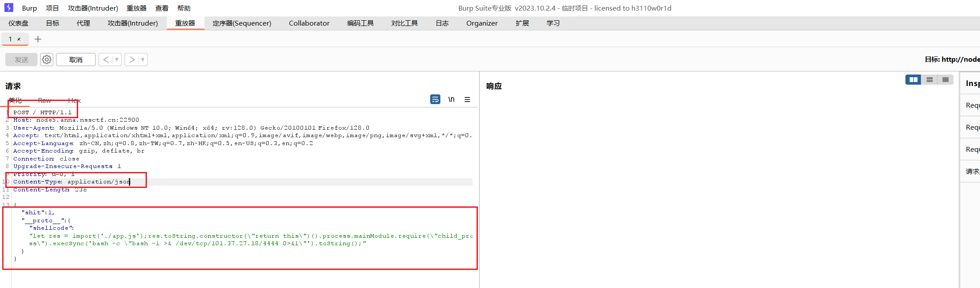Click the Connection: close header
The image size is (980, 288).
[46, 159]
